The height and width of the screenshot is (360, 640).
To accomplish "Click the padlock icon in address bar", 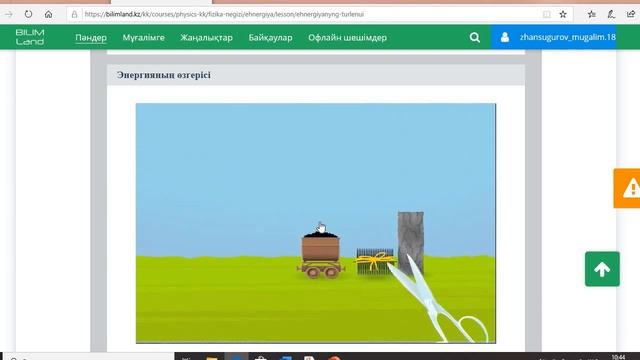I will (x=74, y=14).
